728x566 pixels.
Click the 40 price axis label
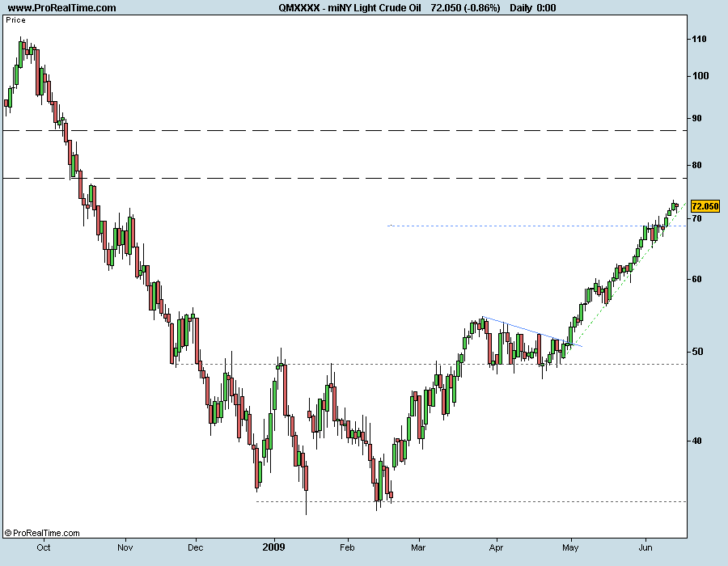click(x=696, y=441)
